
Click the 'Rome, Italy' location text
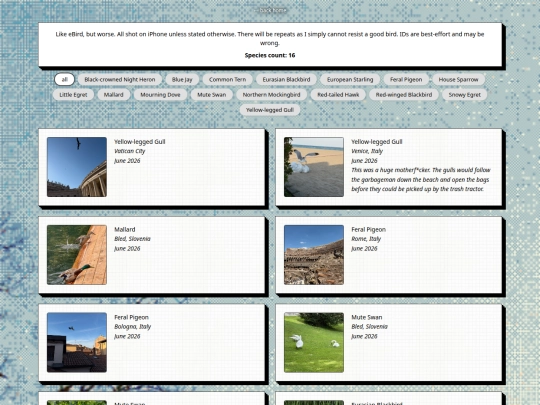(366, 239)
